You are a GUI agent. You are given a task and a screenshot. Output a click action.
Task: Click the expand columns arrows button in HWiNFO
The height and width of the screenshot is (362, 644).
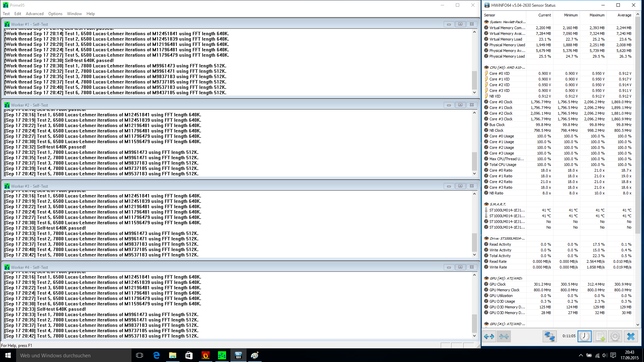point(489,336)
